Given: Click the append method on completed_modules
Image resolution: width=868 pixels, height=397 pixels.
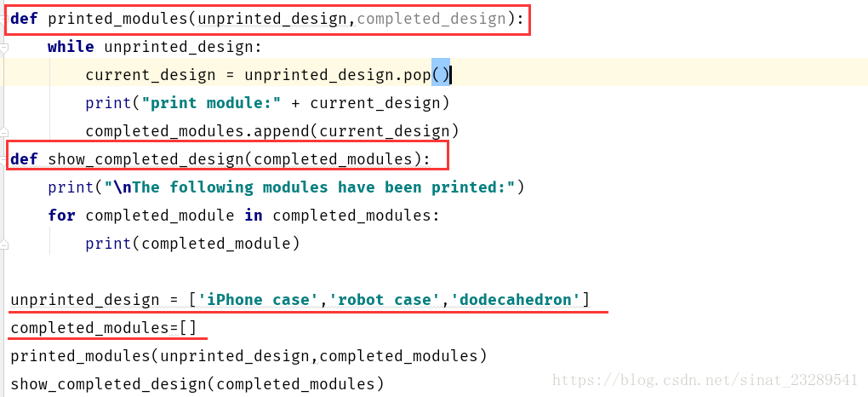Looking at the screenshot, I should coord(282,131).
